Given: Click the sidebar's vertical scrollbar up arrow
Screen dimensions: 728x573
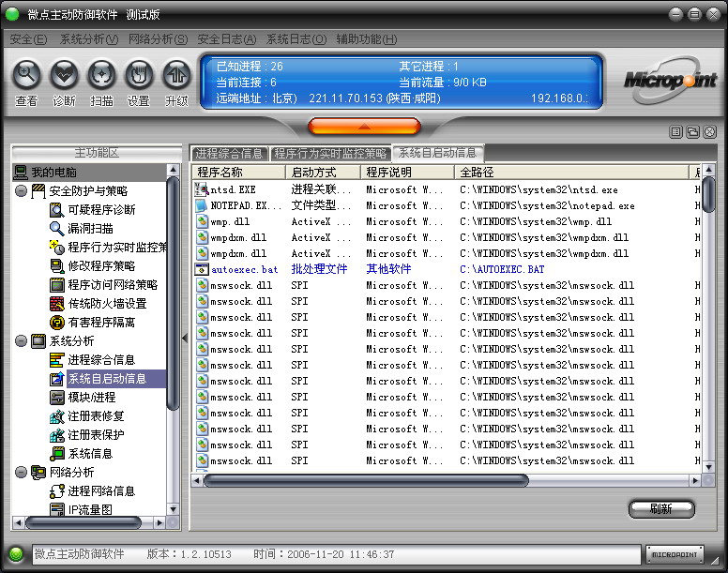Looking at the screenshot, I should pyautogui.click(x=173, y=170).
